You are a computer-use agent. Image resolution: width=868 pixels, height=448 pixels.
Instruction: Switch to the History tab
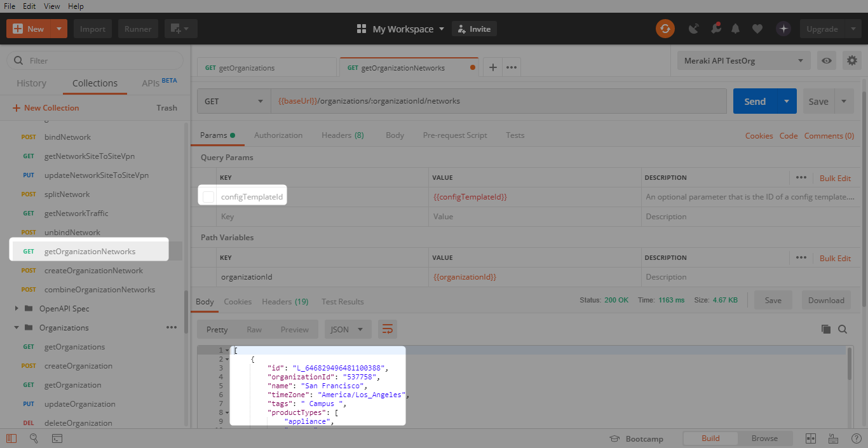(x=31, y=83)
